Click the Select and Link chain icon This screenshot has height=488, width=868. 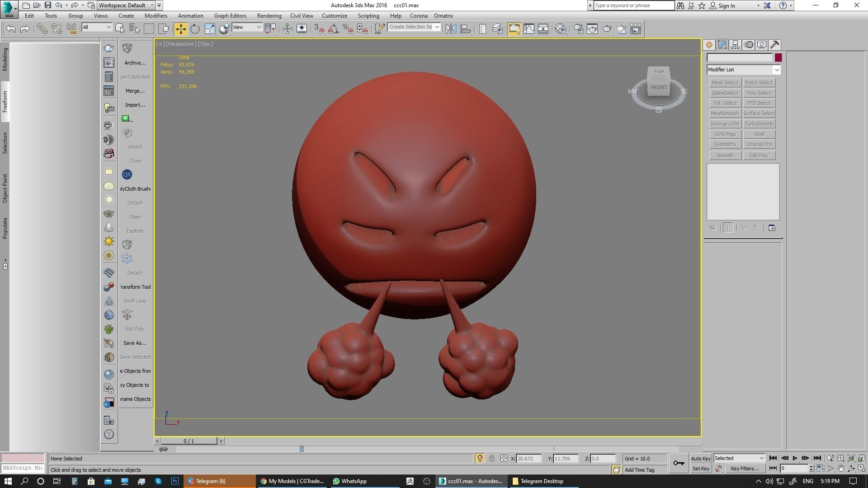point(42,29)
